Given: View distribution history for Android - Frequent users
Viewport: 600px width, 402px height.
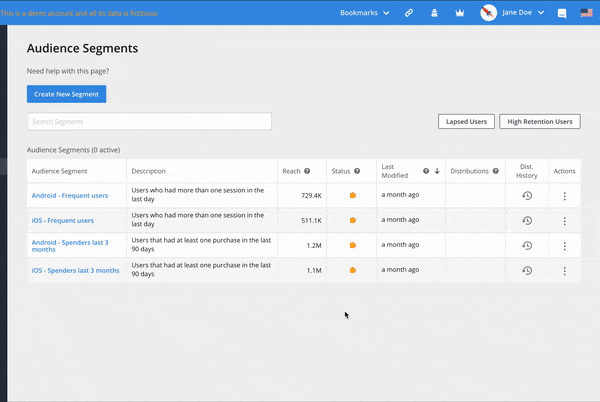Looking at the screenshot, I should point(527,195).
